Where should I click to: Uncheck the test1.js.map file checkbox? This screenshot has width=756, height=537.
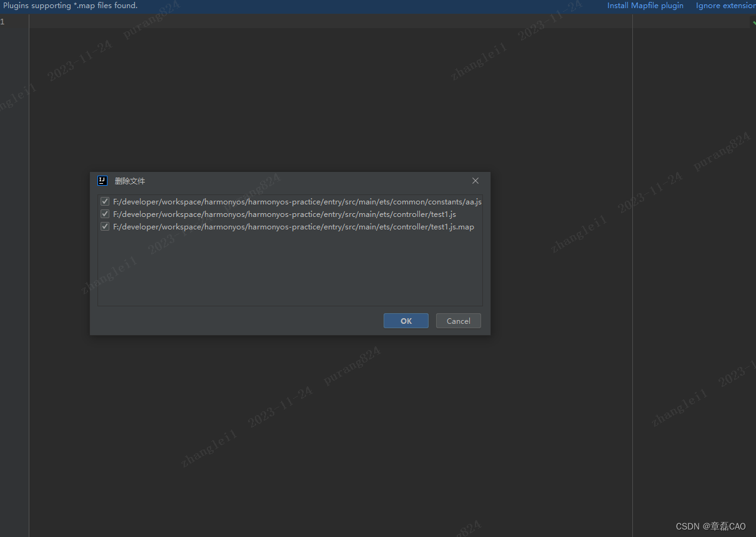105,226
